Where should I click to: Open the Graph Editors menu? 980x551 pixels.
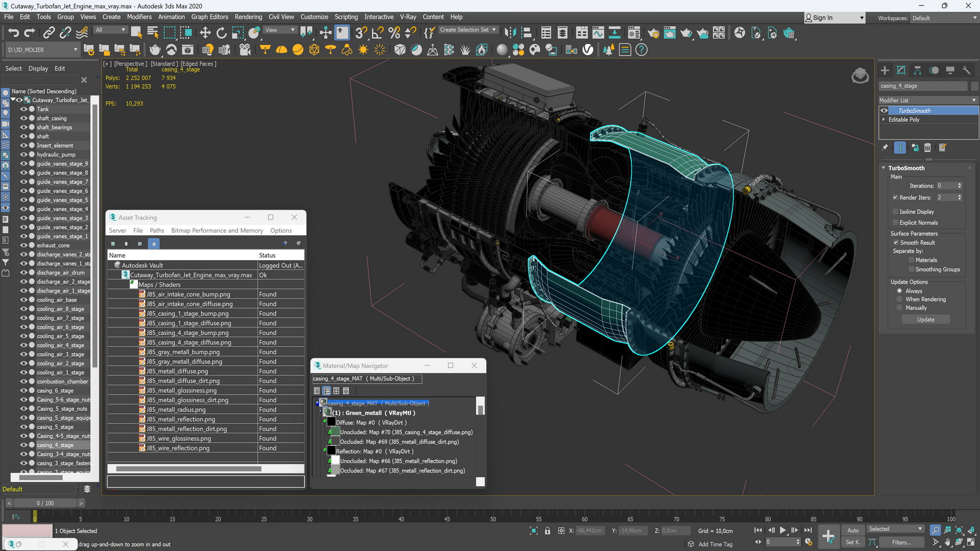(209, 17)
